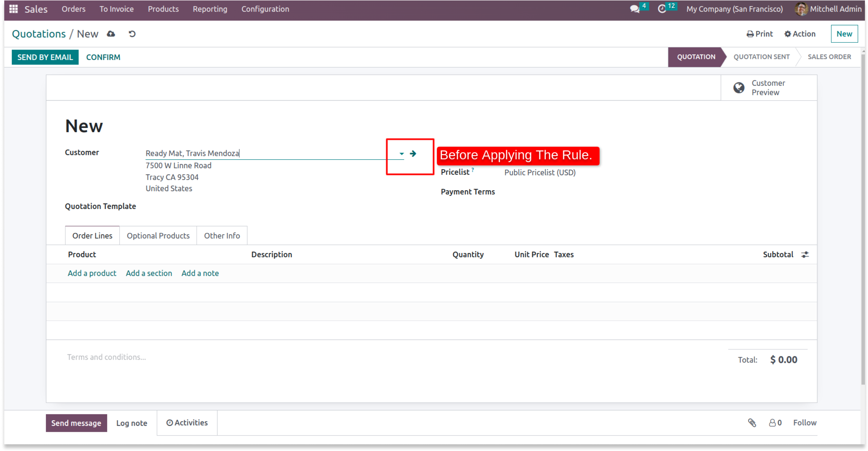
Task: Click the Product column header
Action: (82, 255)
